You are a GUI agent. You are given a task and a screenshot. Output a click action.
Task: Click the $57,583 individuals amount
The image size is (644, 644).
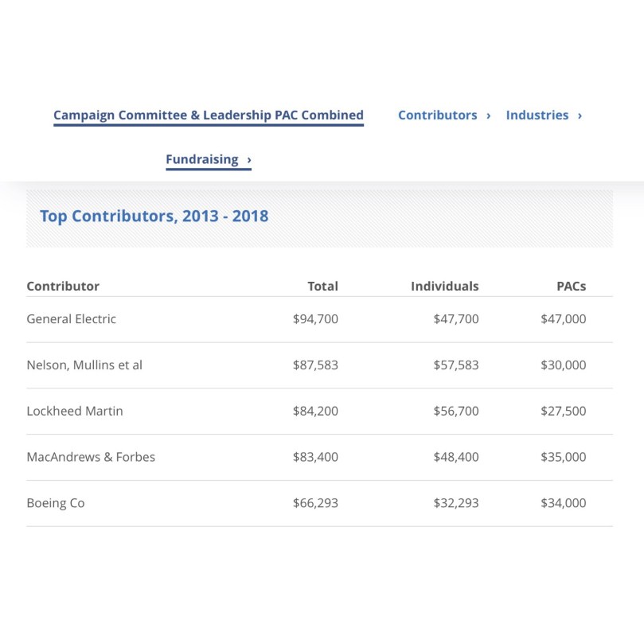coord(456,365)
